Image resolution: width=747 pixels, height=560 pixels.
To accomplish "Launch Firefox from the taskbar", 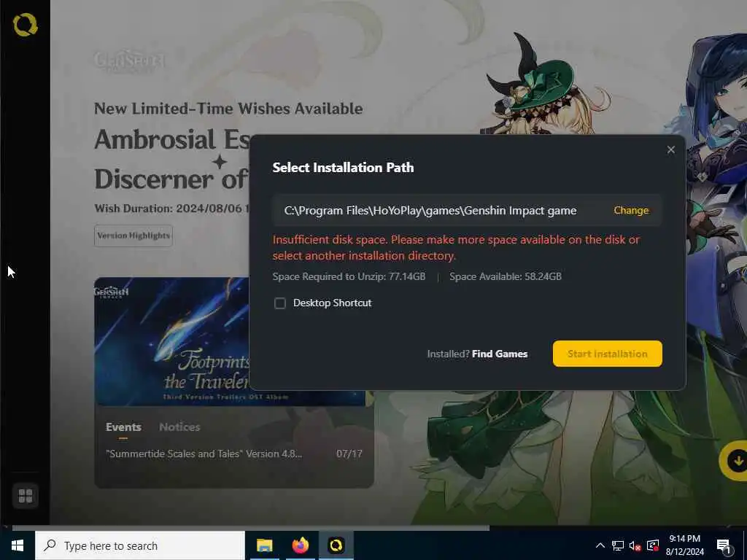I will (x=300, y=545).
